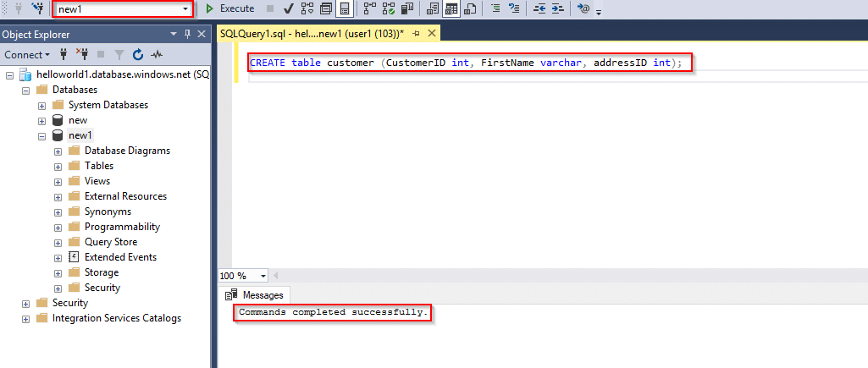The image size is (868, 368).
Task: Pin the SQLQuery1.sql tab
Action: (x=417, y=34)
